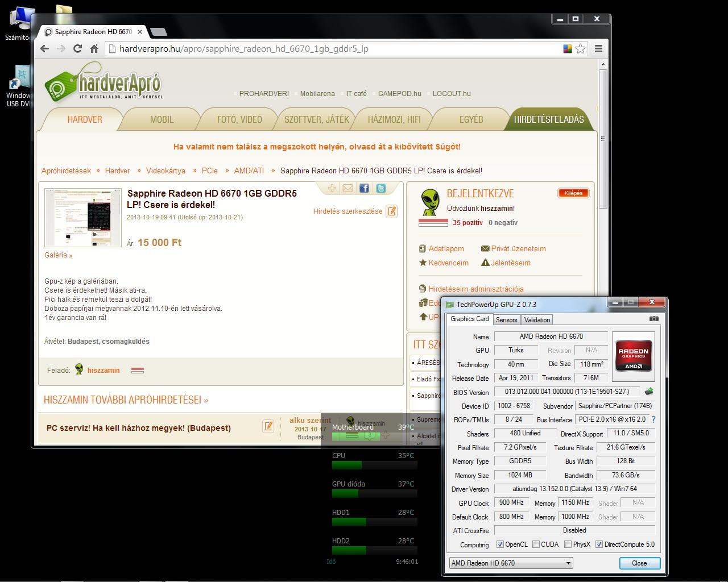Open the HÁZIMOZI, HIFI site tab
Screen dimensions: 728x582
coord(394,119)
